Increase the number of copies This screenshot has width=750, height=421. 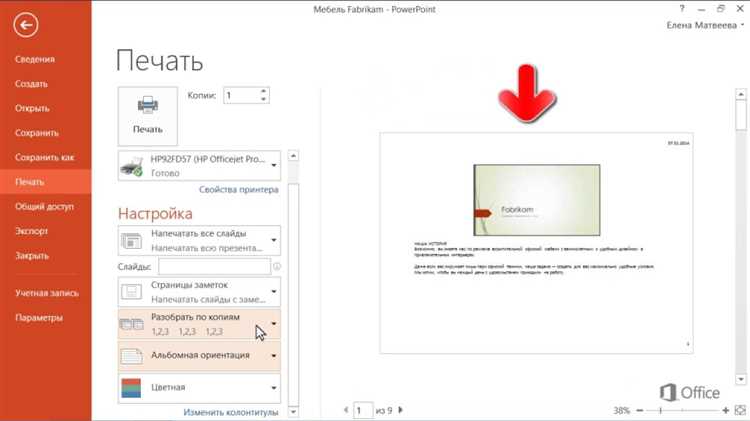pyautogui.click(x=264, y=91)
